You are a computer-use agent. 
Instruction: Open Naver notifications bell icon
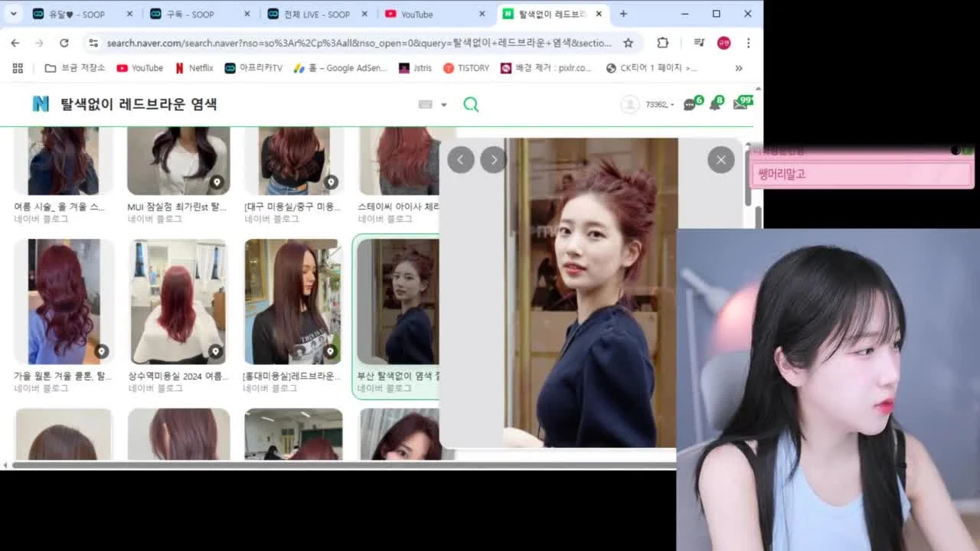[716, 103]
